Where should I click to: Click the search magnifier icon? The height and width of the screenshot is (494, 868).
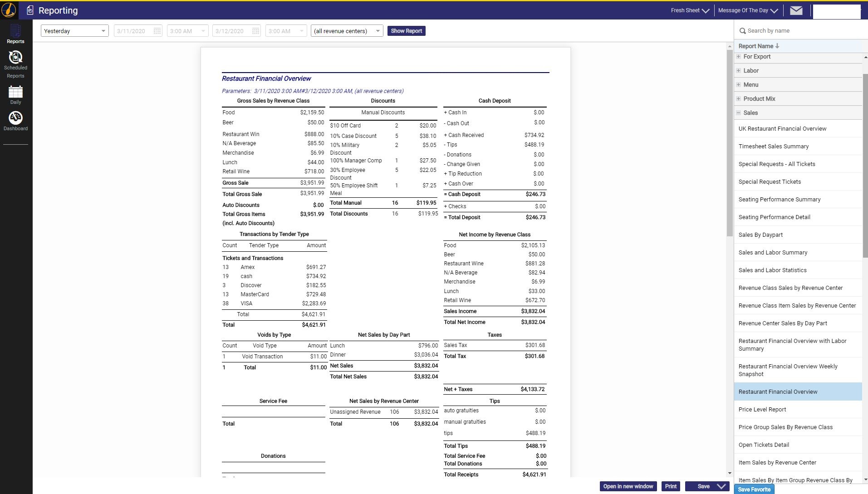(742, 31)
